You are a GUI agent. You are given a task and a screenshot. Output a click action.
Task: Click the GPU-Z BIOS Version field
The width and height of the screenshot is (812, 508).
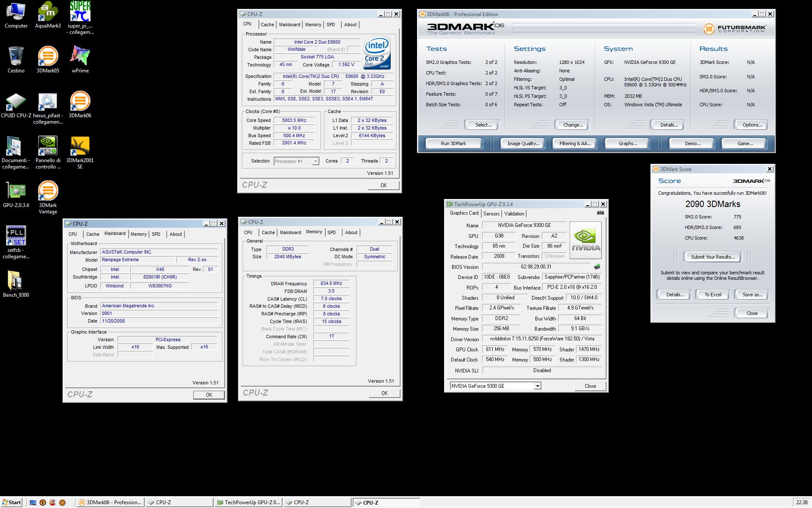[536, 267]
